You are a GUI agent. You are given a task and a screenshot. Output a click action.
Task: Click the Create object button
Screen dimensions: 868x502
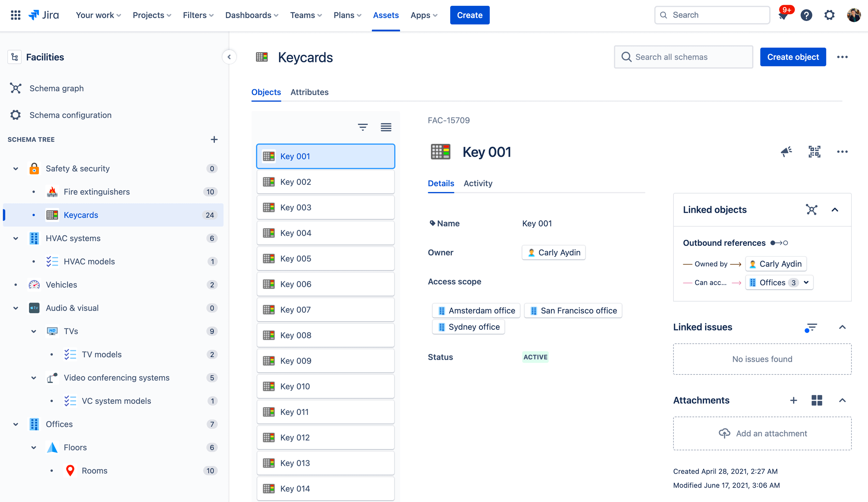(x=793, y=57)
